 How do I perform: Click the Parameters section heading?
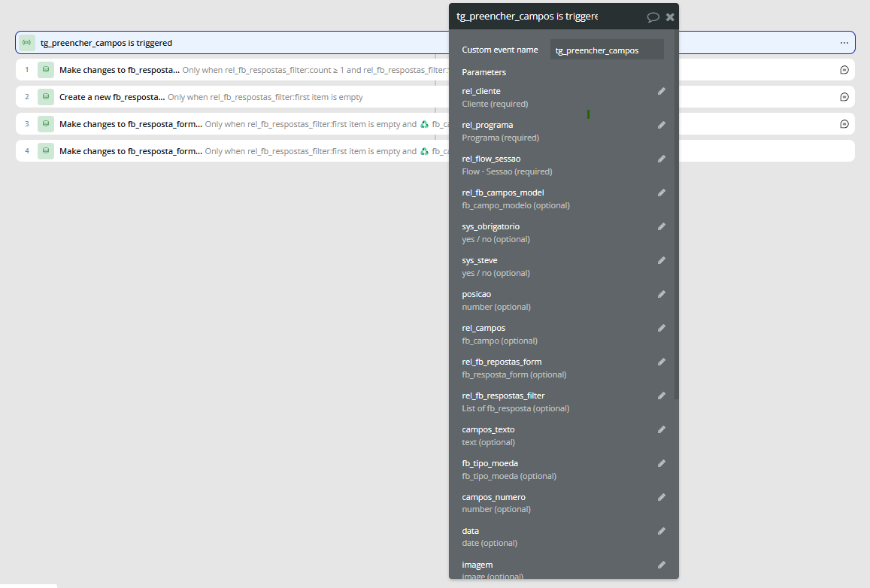[484, 72]
